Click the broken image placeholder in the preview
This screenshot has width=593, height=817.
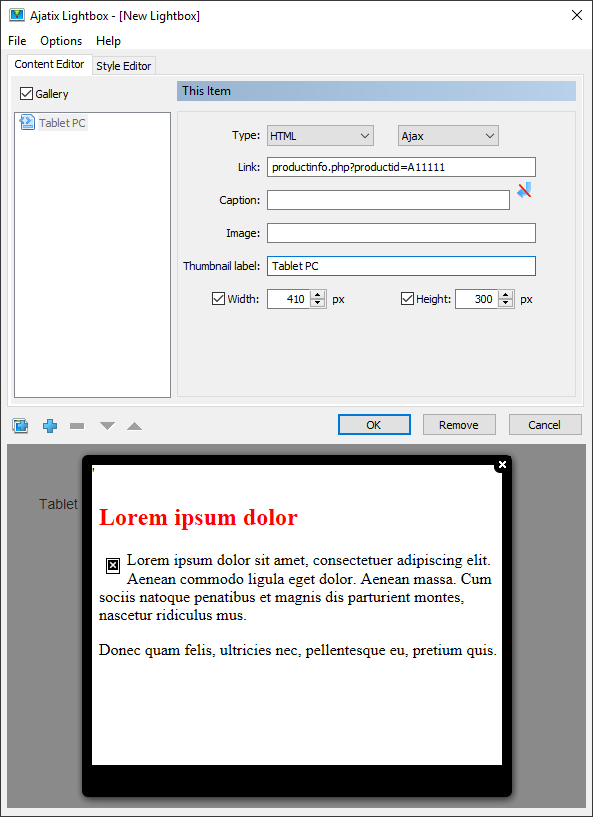[113, 565]
